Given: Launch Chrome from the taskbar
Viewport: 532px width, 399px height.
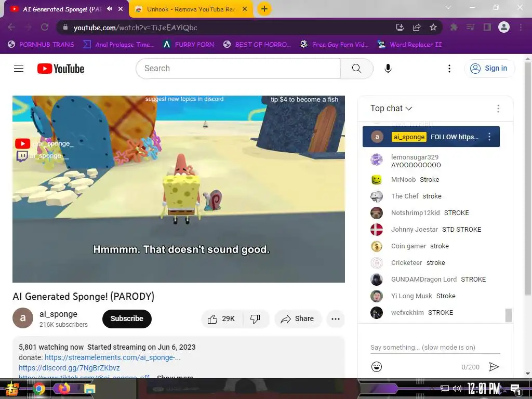Looking at the screenshot, I should point(38,389).
